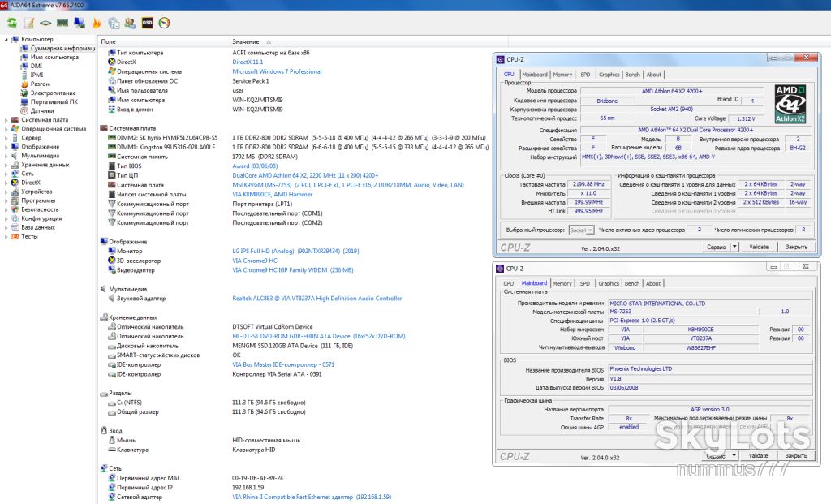Switch to Memory tab in CPU-Z processor window
This screenshot has width=831, height=504.
562,75
